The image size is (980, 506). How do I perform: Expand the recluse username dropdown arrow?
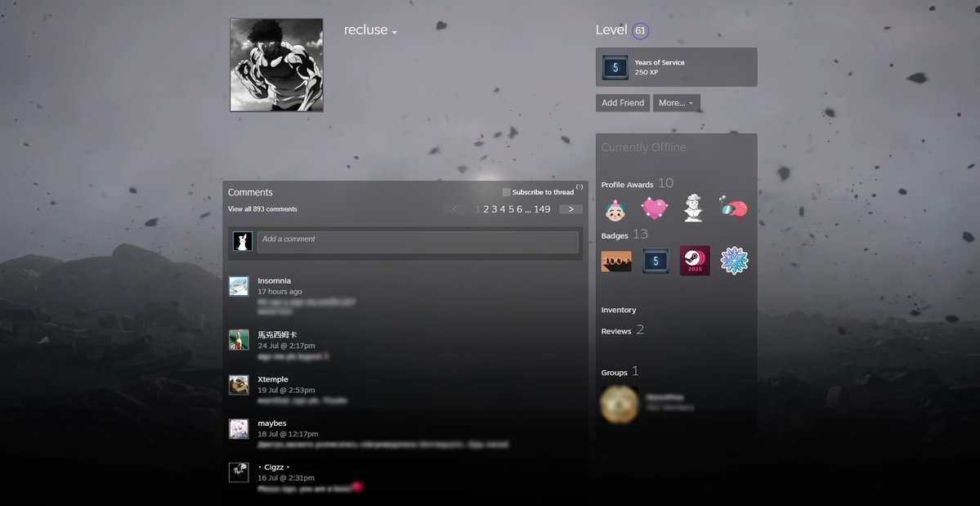click(395, 33)
